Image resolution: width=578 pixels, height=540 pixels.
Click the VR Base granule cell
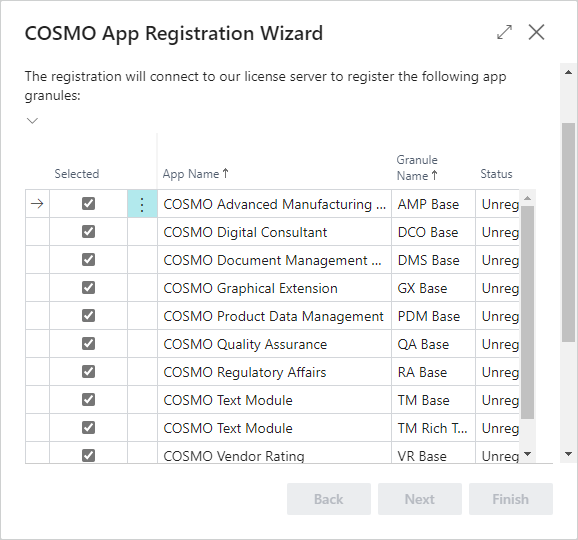[x=434, y=453]
